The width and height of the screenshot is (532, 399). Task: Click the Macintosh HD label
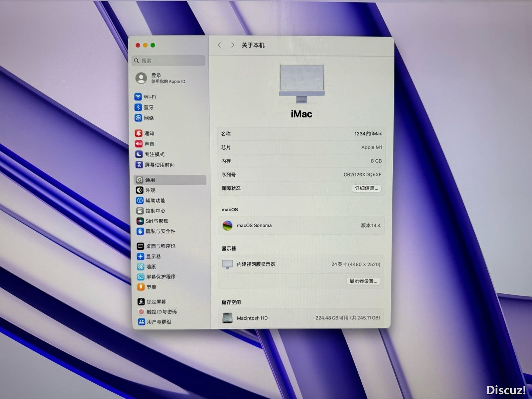click(252, 318)
